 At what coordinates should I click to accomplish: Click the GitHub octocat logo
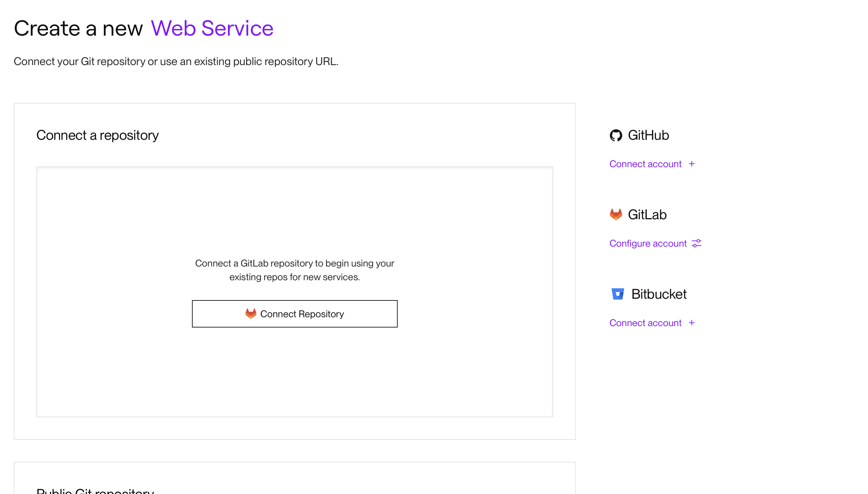click(616, 135)
